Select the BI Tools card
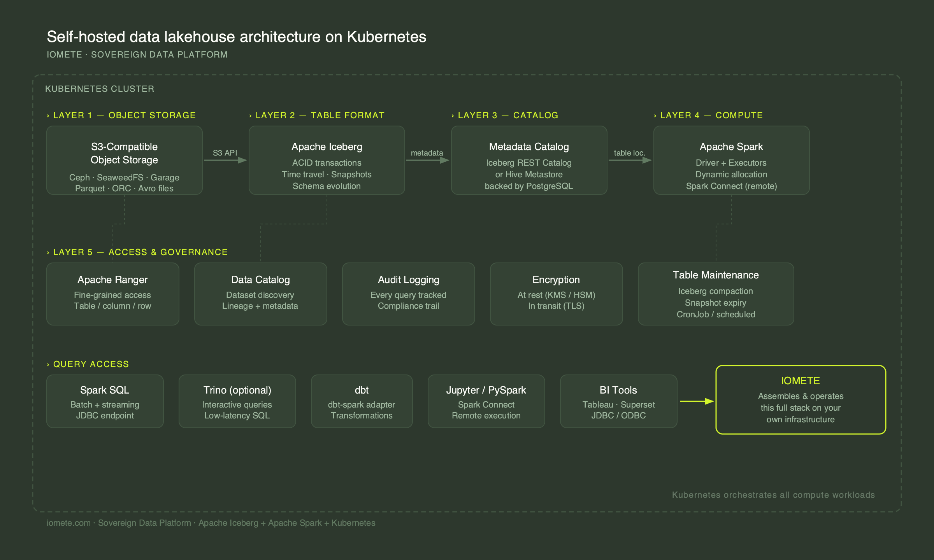 619,401
